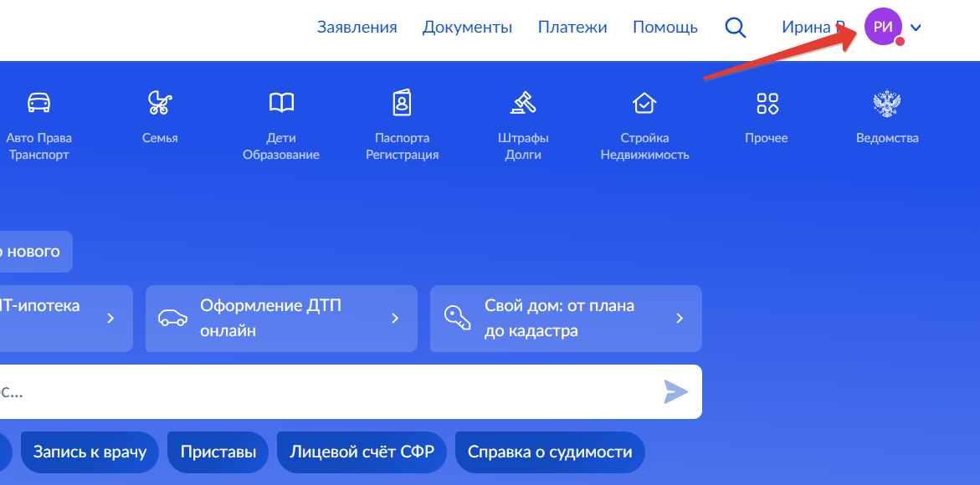Open the Семья stroller icon
This screenshot has width=980, height=485.
[160, 102]
